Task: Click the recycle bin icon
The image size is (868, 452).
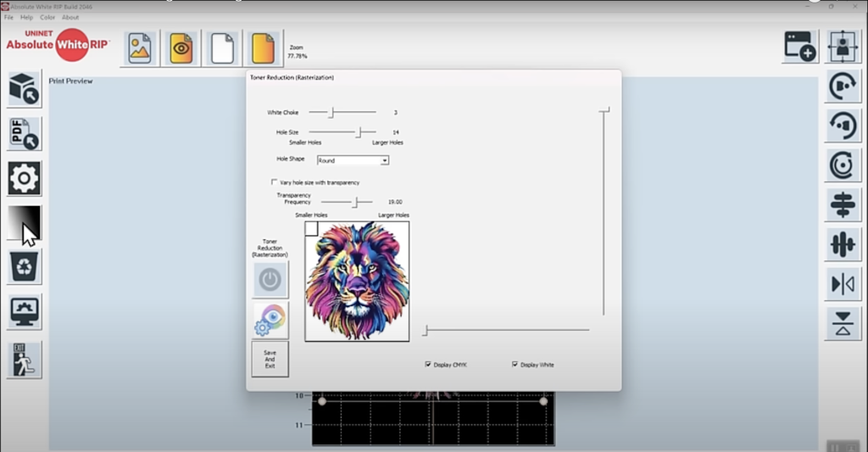Action: click(x=24, y=267)
